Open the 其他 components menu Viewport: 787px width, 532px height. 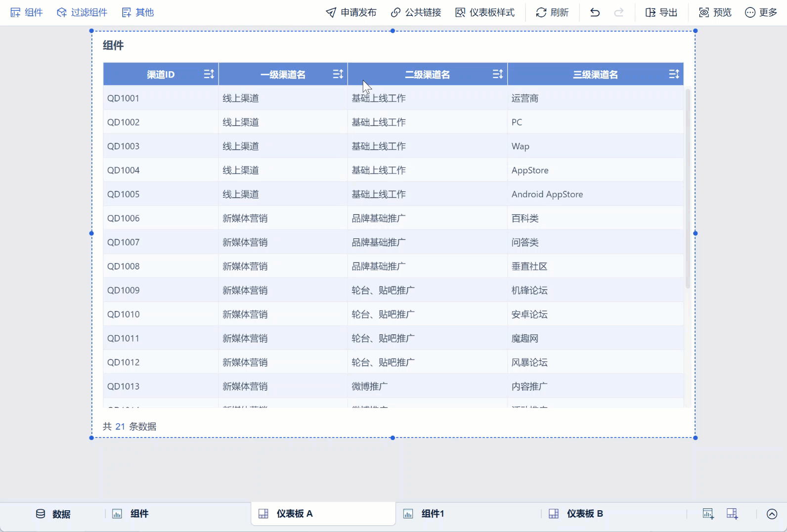[138, 12]
